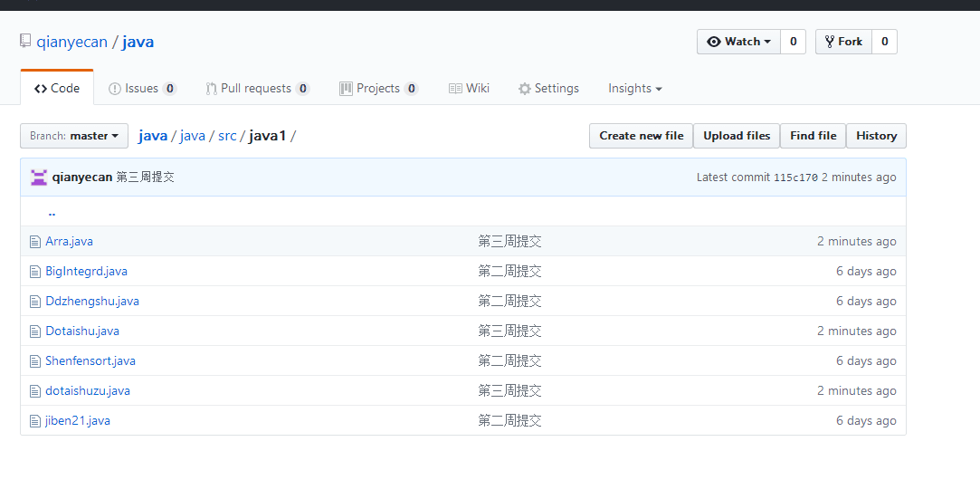Click the History button
980x480 pixels.
(876, 136)
